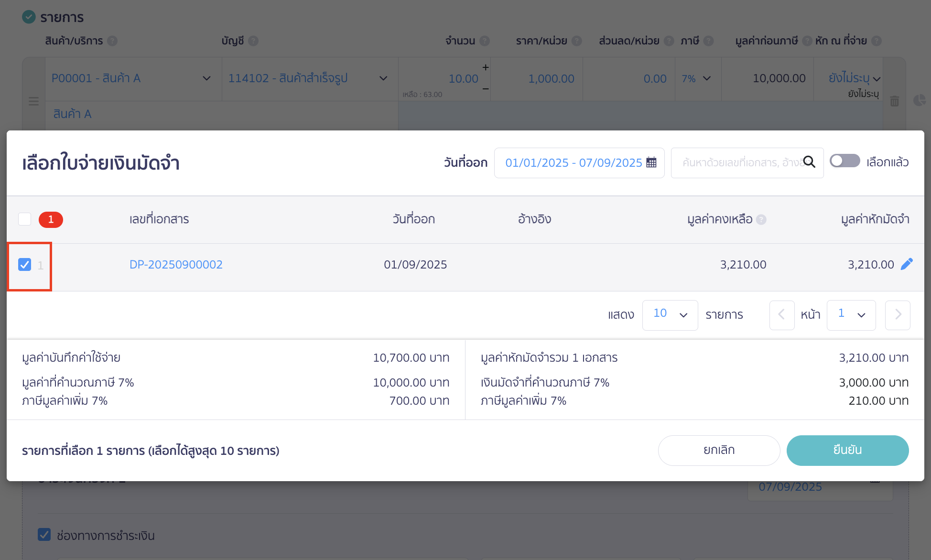This screenshot has width=931, height=560.
Task: Increase quantity with the plus icon
Action: point(486,67)
